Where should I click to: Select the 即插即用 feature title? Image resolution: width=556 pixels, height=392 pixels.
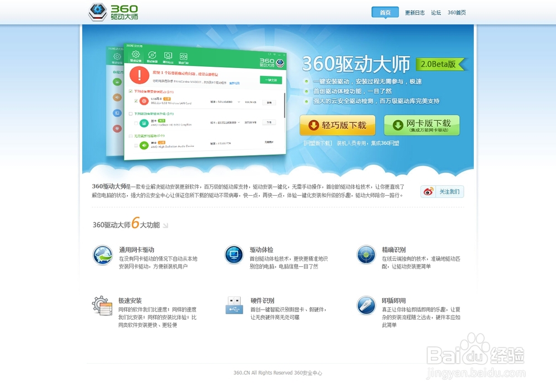pos(394,300)
